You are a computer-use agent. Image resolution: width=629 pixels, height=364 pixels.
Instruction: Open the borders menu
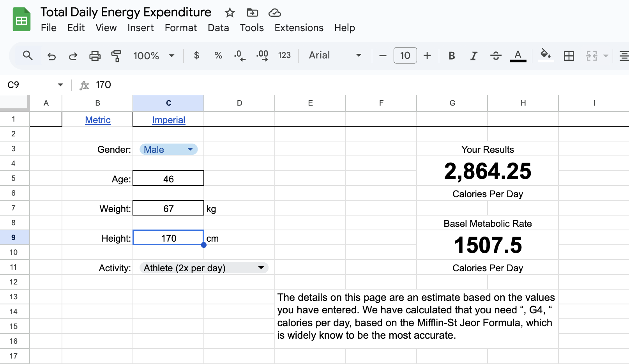[569, 56]
